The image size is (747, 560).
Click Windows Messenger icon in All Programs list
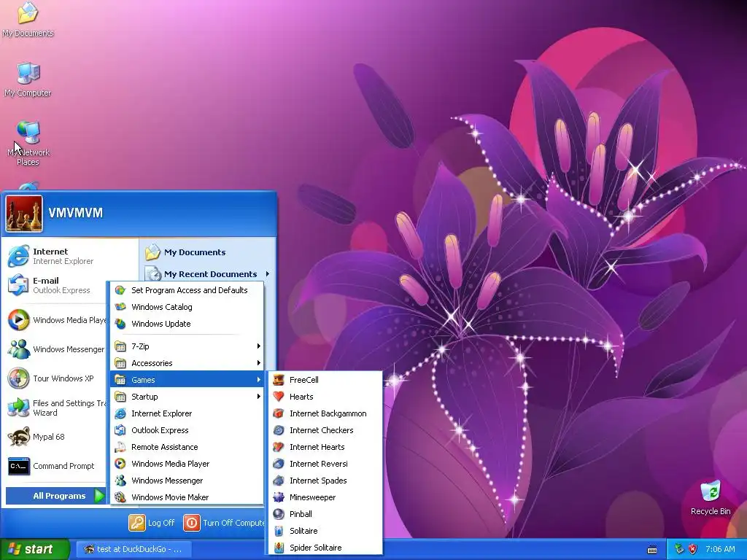click(120, 481)
